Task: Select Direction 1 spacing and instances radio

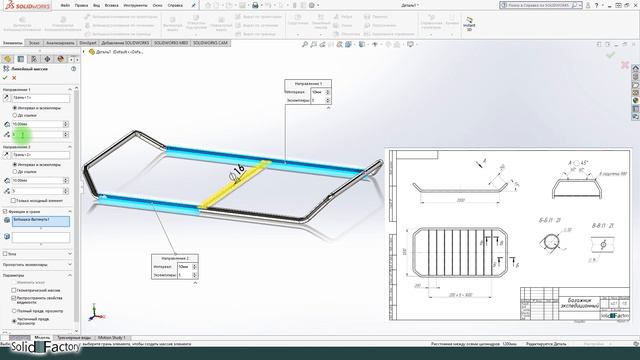Action: pyautogui.click(x=15, y=108)
